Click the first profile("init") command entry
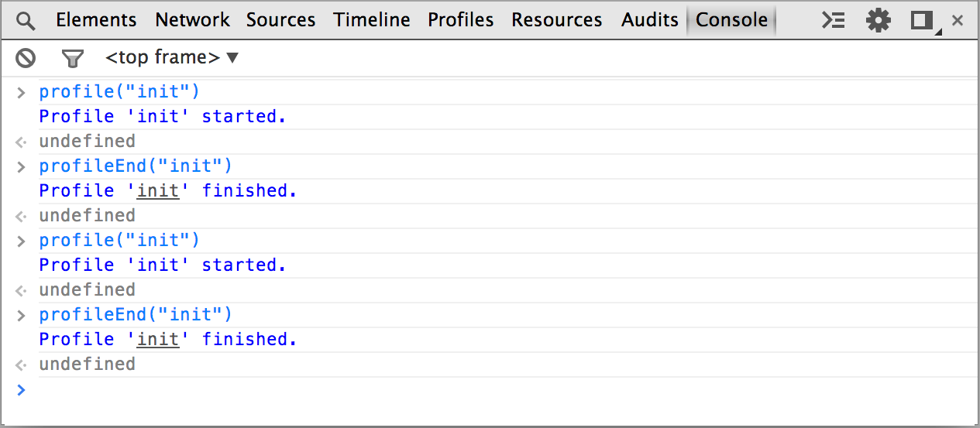 (119, 92)
